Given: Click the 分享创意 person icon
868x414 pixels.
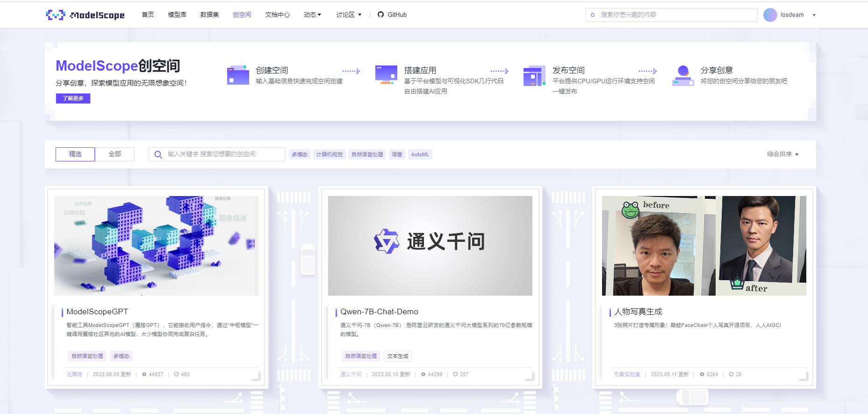Looking at the screenshot, I should coord(683,76).
